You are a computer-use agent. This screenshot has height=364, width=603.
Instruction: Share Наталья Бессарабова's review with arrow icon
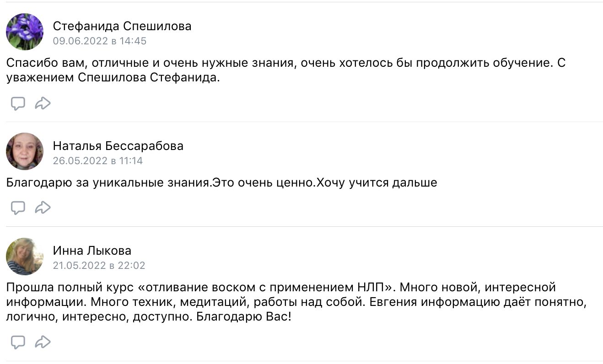click(43, 208)
